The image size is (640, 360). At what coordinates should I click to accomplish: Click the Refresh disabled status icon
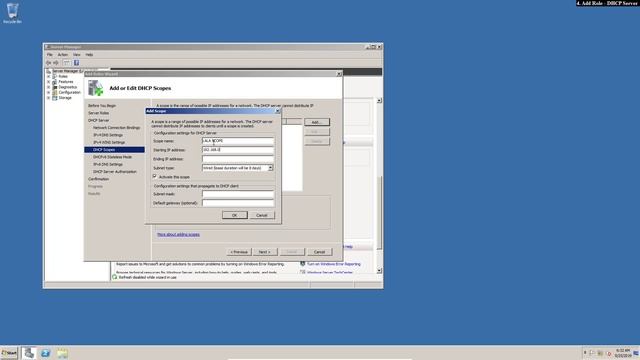[115, 277]
